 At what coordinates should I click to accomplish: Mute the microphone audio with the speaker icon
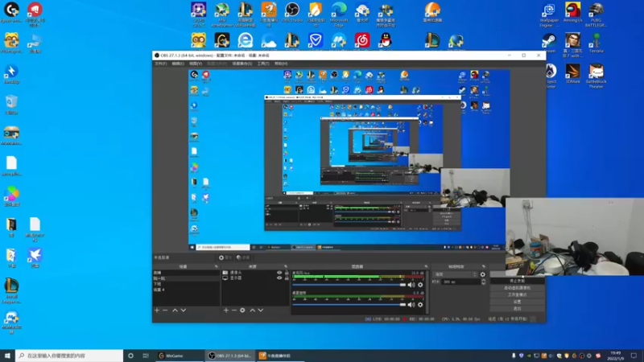(x=411, y=285)
